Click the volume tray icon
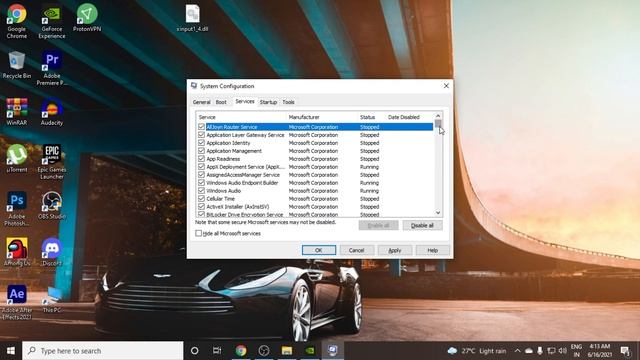Image resolution: width=640 pixels, height=360 pixels. [x=563, y=351]
